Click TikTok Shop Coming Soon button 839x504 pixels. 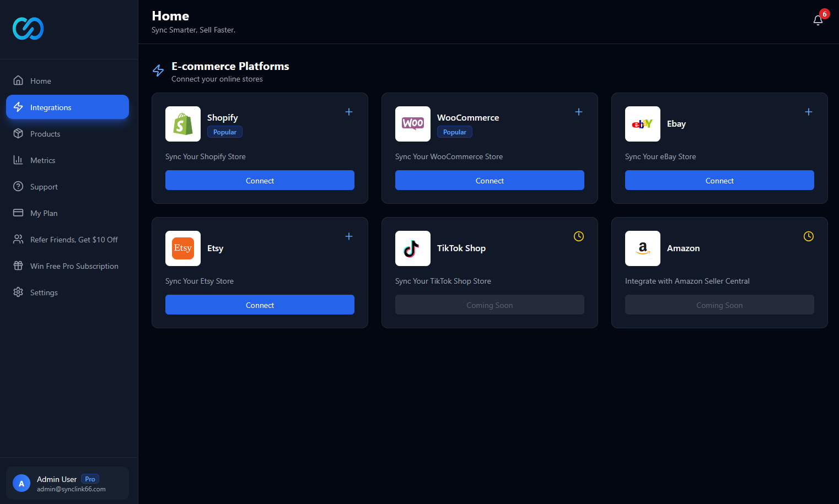click(490, 305)
